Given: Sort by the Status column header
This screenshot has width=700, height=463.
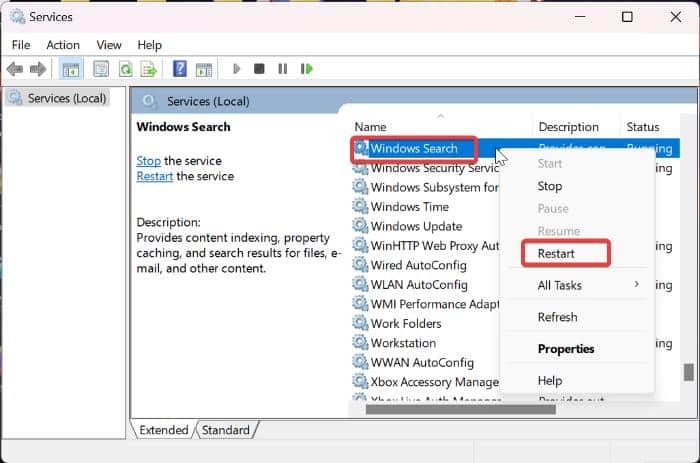Looking at the screenshot, I should click(650, 127).
